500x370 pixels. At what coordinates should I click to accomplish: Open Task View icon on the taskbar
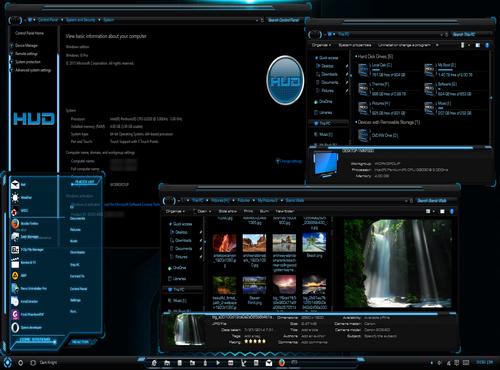point(33,362)
